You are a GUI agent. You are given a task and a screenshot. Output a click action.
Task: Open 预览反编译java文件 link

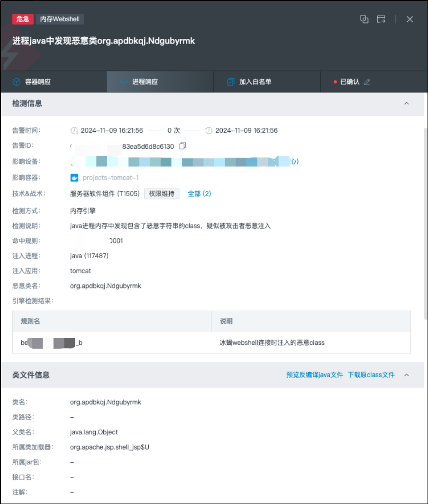pyautogui.click(x=315, y=375)
